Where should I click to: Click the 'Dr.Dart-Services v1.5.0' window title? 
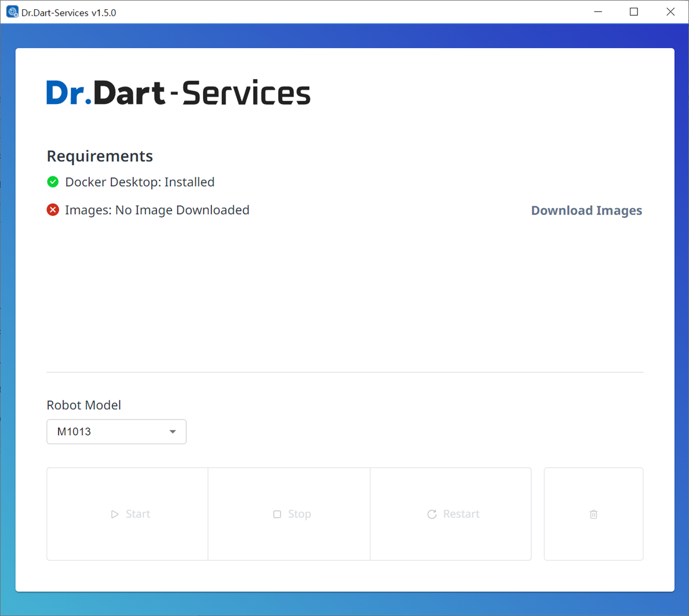[69, 13]
